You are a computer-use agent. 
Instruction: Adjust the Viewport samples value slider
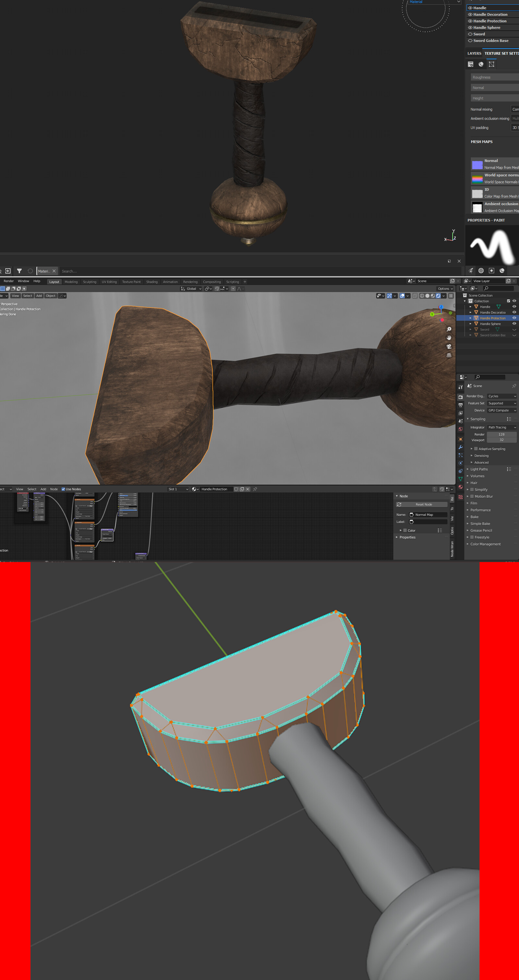tap(501, 440)
